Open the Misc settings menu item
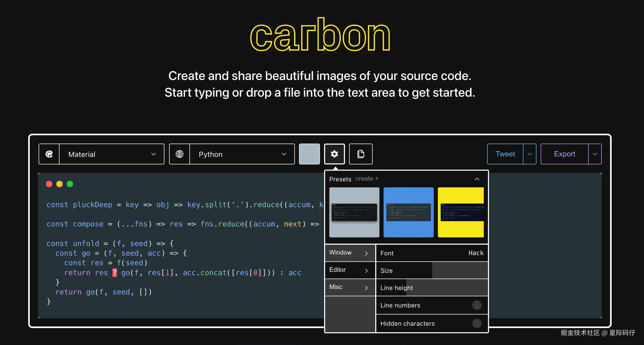Screen dimensions: 644x345 pos(350,287)
